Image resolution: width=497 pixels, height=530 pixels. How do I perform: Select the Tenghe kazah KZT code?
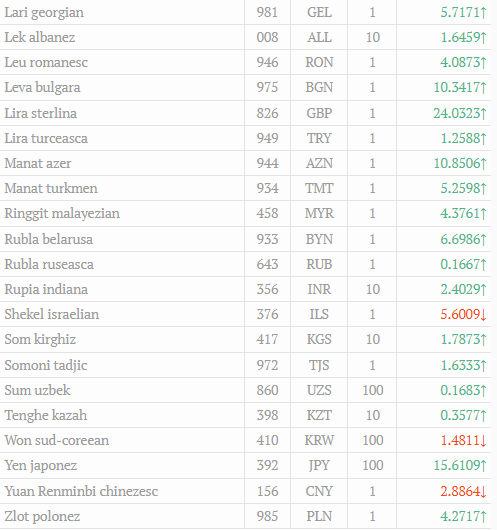point(319,415)
